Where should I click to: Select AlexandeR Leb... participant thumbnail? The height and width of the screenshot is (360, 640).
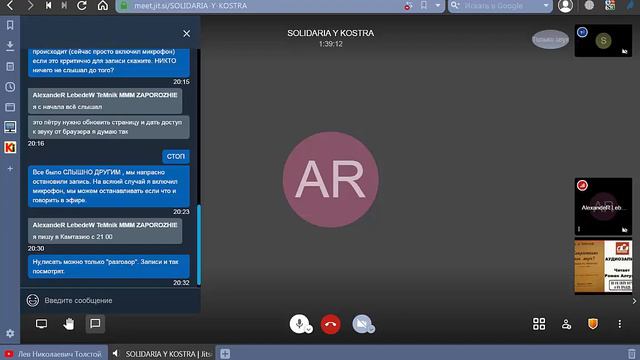pos(603,207)
